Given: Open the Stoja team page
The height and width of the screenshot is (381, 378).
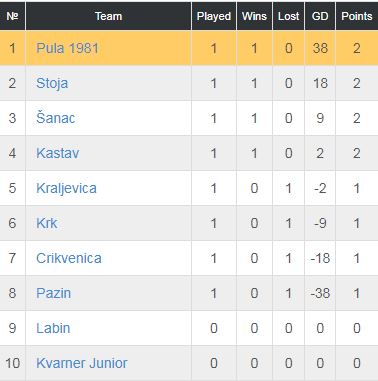Looking at the screenshot, I should point(52,83).
